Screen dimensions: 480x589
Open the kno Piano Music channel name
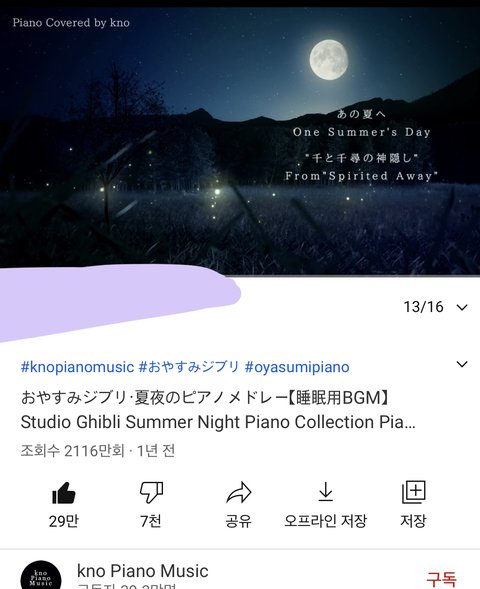pyautogui.click(x=142, y=571)
